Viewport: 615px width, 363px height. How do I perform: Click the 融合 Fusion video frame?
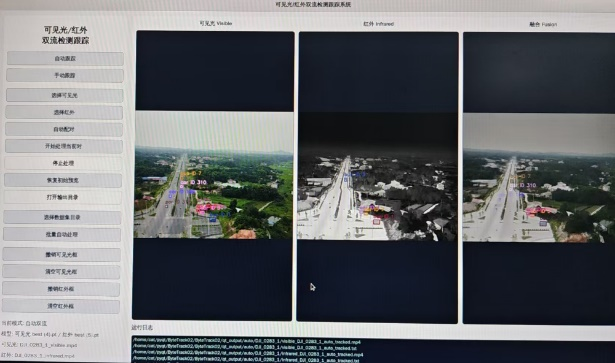(x=539, y=178)
